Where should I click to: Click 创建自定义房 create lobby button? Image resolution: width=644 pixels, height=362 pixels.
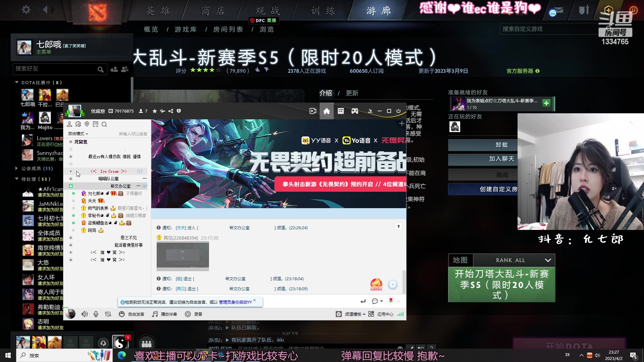tap(483, 189)
